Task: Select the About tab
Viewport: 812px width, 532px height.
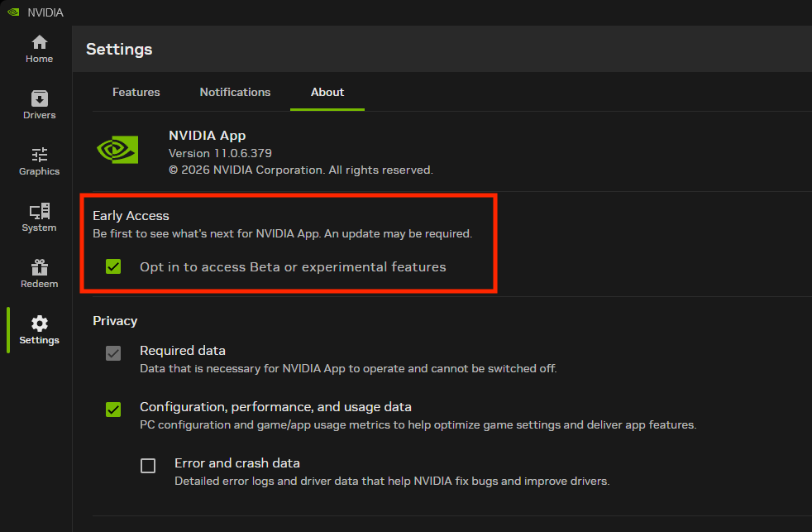Action: click(327, 92)
